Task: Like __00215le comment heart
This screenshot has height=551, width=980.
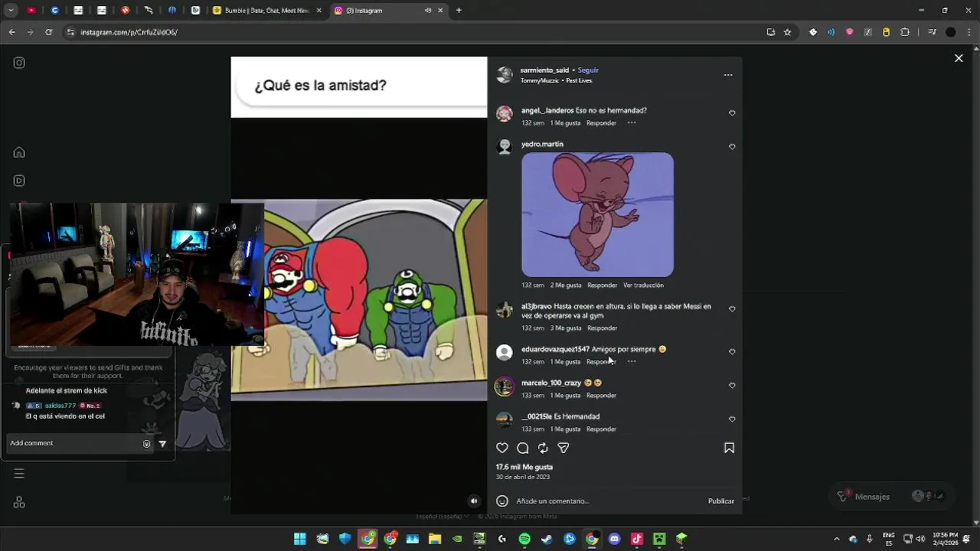Action: pos(732,419)
